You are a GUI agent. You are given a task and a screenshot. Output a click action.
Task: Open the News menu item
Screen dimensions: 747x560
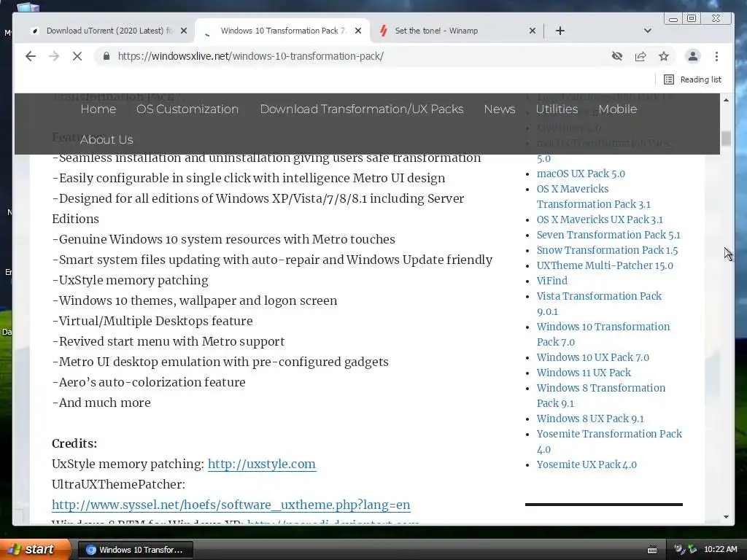(x=500, y=109)
